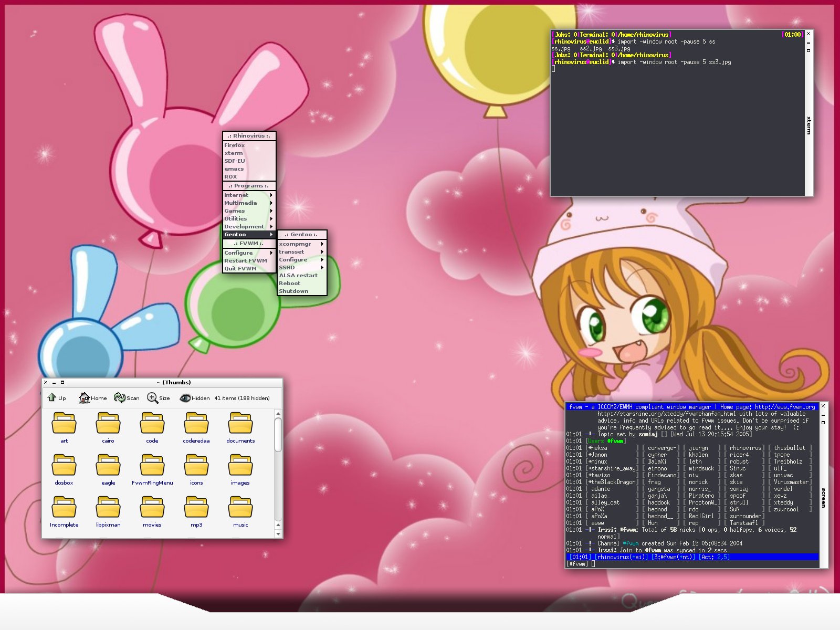Expand SSHD submenu
Screen dimensions: 840x630
302,267
